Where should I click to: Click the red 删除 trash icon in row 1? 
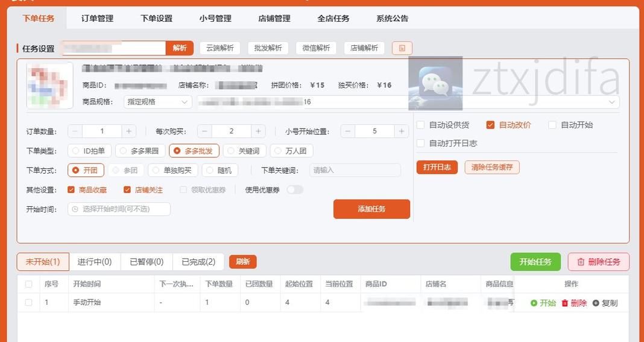565,303
